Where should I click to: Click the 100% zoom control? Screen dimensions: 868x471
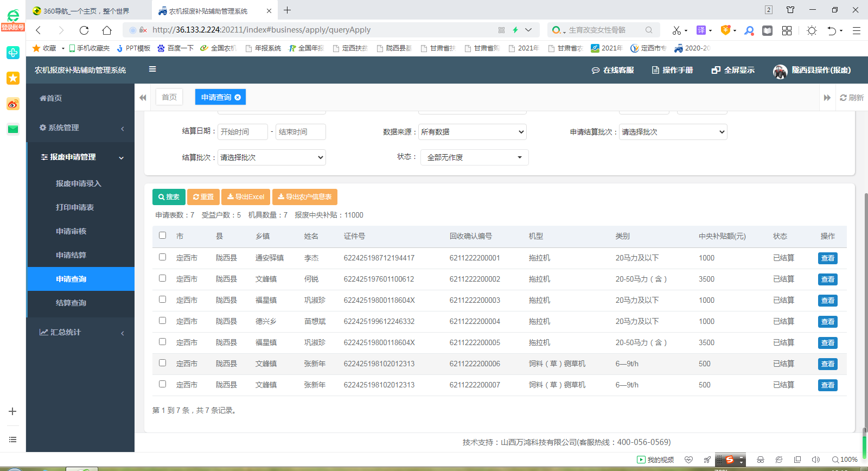tap(845, 460)
